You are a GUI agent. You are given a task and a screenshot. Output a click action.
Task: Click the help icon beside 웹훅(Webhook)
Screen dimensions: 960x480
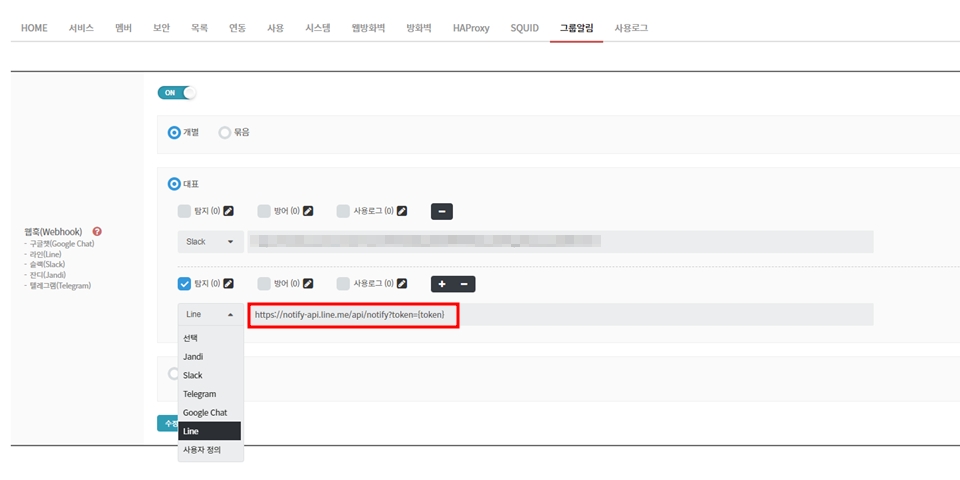click(x=97, y=231)
